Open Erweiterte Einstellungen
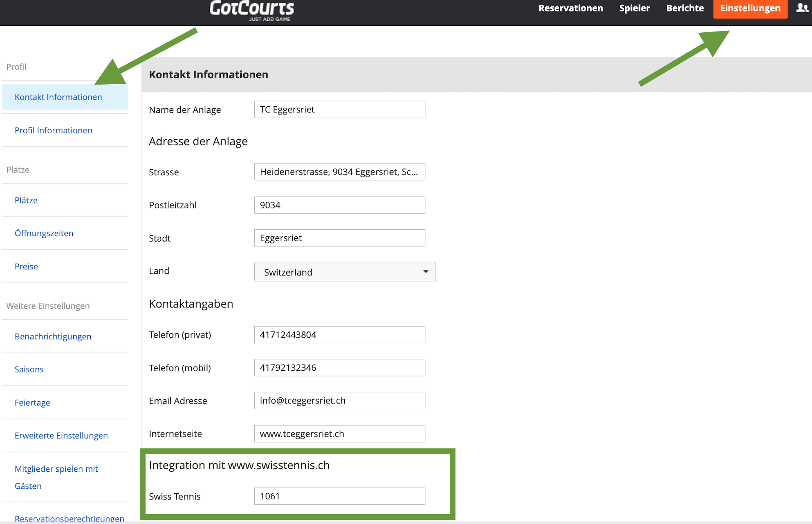The width and height of the screenshot is (812, 524). (61, 436)
